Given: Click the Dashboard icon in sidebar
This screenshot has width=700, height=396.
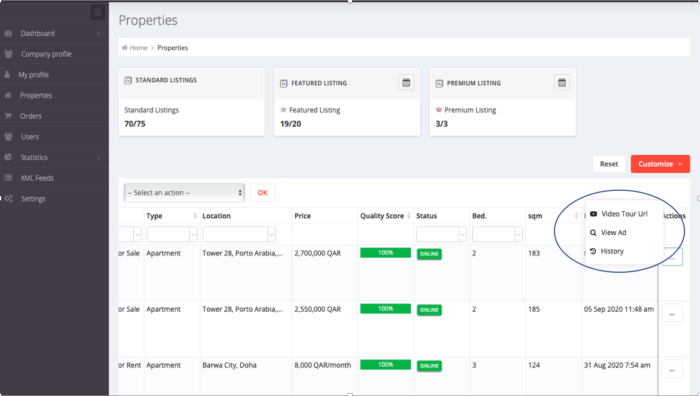Looking at the screenshot, I should click(8, 33).
